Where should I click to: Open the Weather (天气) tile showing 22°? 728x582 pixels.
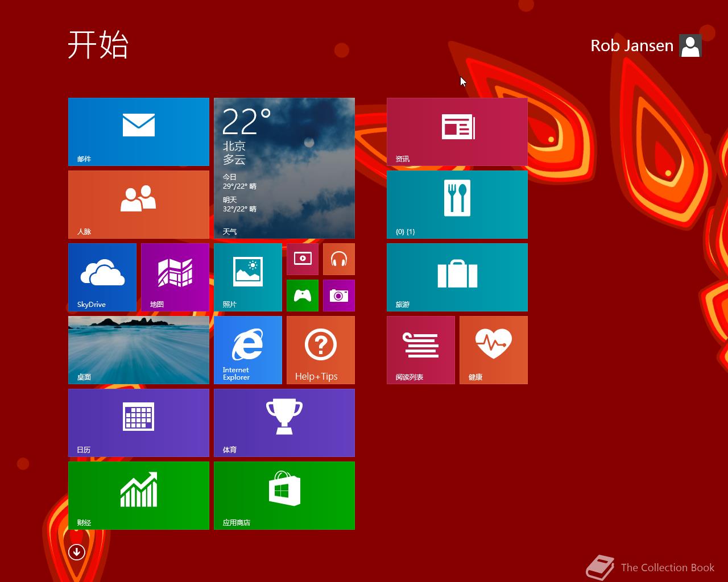[284, 168]
